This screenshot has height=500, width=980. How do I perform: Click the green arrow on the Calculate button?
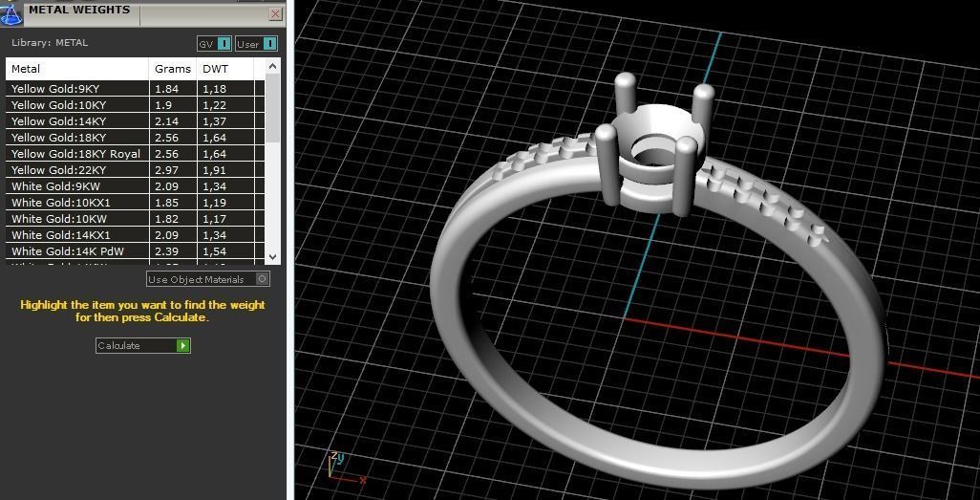[182, 345]
